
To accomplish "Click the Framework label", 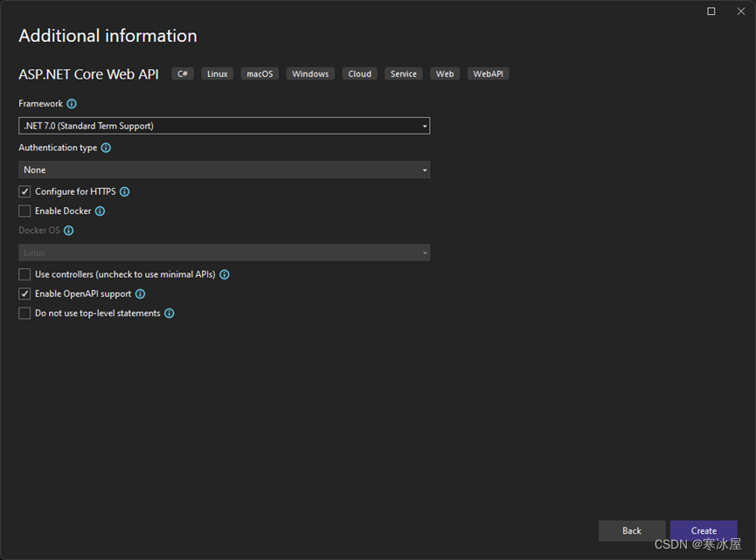I will coord(40,104).
